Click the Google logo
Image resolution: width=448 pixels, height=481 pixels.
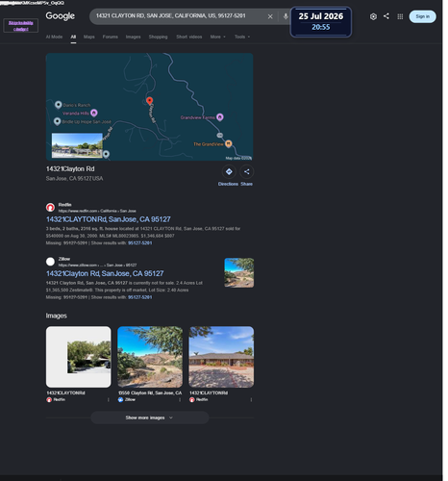[x=61, y=16]
